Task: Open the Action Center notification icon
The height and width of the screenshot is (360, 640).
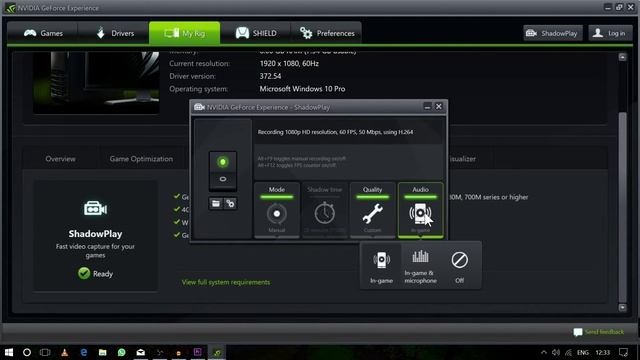Action: coord(623,352)
